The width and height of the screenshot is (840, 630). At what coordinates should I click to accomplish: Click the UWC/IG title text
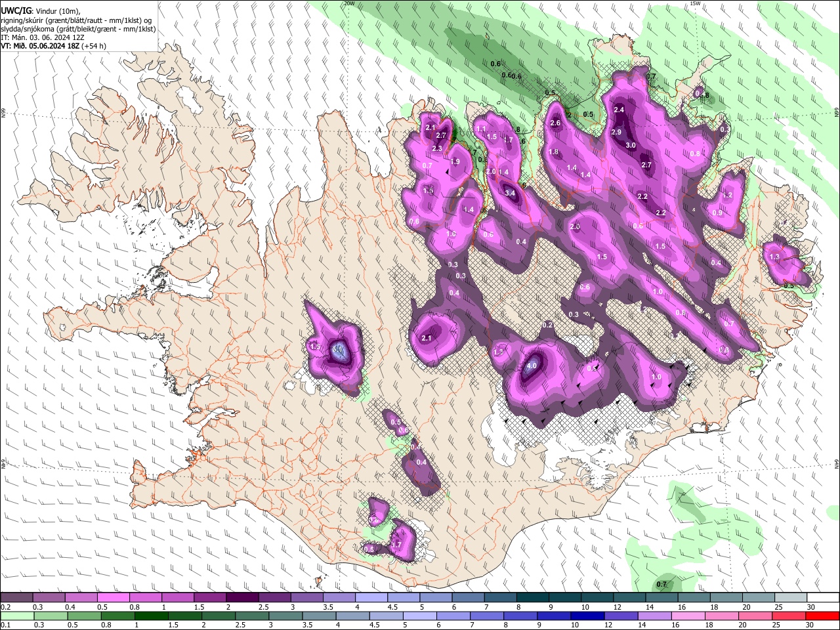(x=15, y=11)
